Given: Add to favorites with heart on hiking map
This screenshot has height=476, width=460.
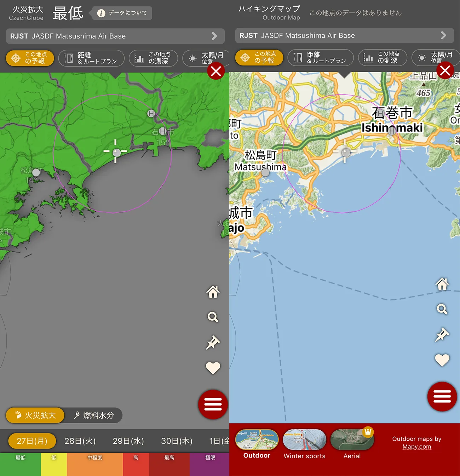Looking at the screenshot, I should click(x=442, y=360).
